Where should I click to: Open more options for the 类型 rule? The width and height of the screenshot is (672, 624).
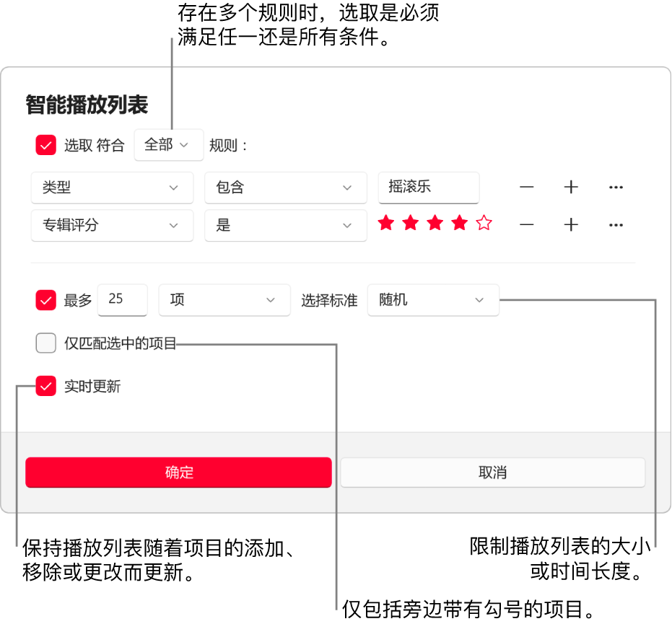point(615,187)
